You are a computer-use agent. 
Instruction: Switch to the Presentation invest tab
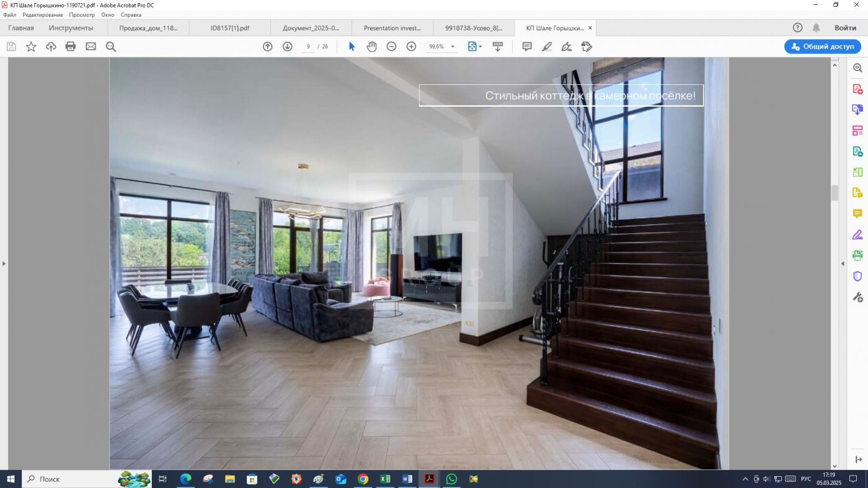(392, 28)
